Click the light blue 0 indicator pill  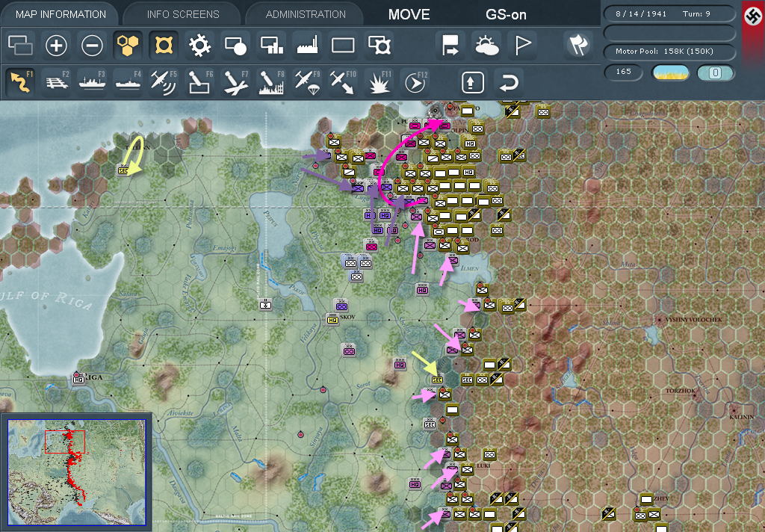click(715, 72)
